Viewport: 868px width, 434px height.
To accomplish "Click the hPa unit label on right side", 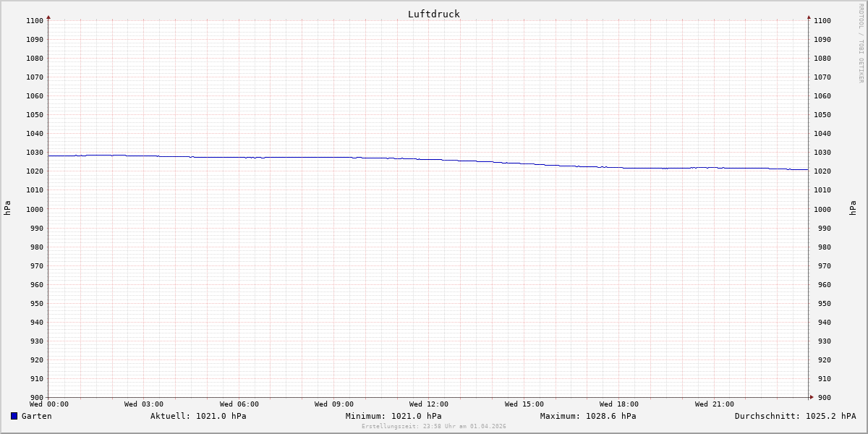I will point(854,208).
